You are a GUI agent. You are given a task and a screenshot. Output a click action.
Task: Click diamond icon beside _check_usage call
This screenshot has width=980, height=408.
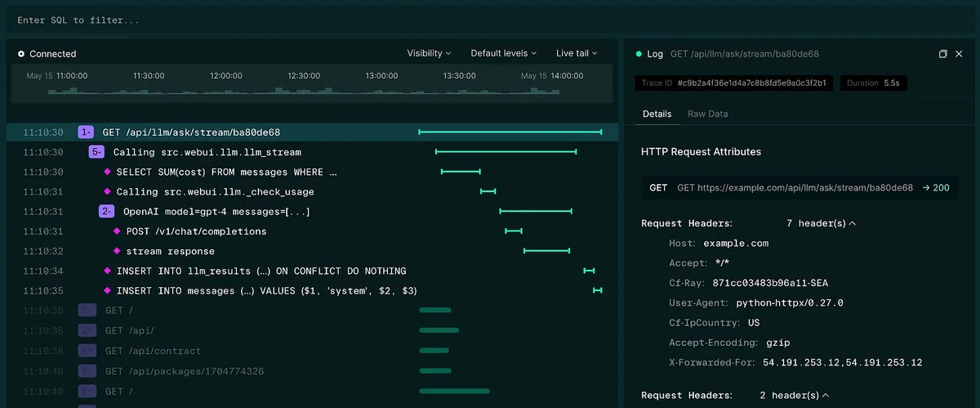[107, 191]
